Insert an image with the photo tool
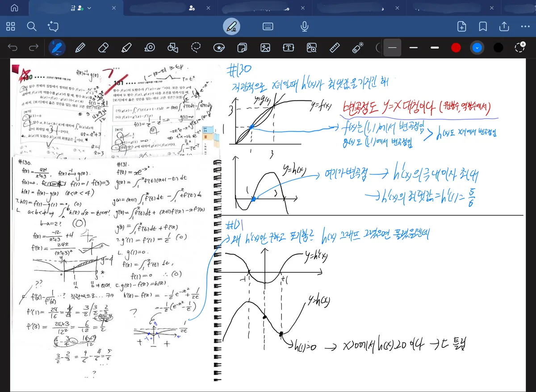 click(x=265, y=47)
